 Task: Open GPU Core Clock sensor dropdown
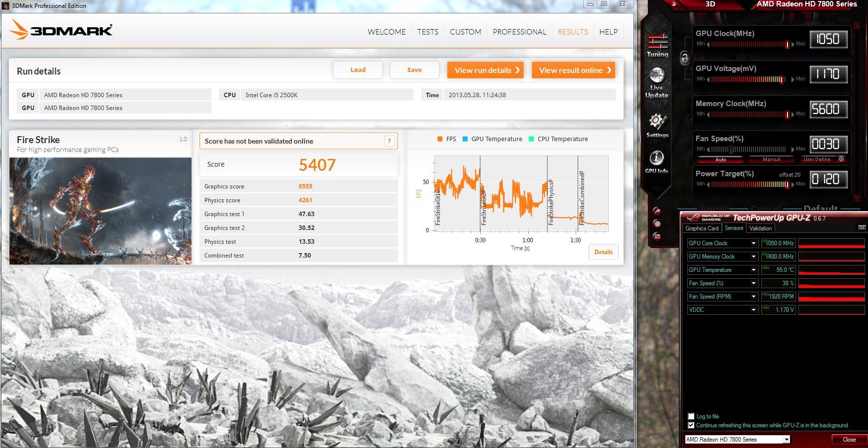[753, 243]
